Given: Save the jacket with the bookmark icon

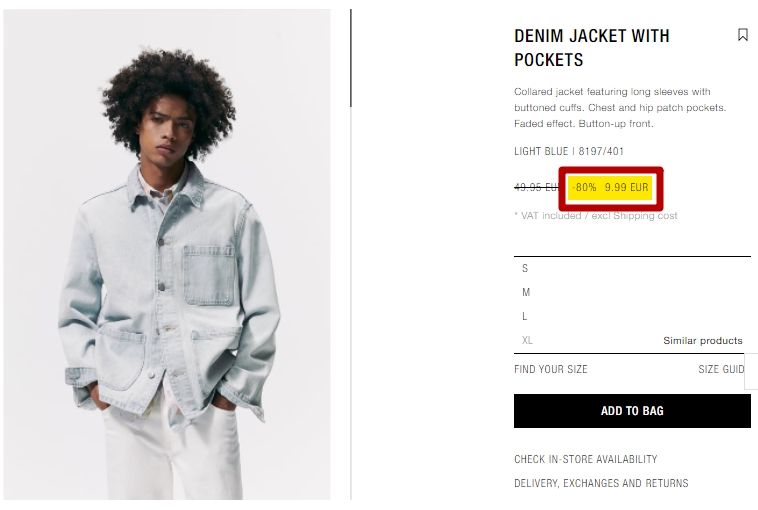Looking at the screenshot, I should tap(743, 35).
